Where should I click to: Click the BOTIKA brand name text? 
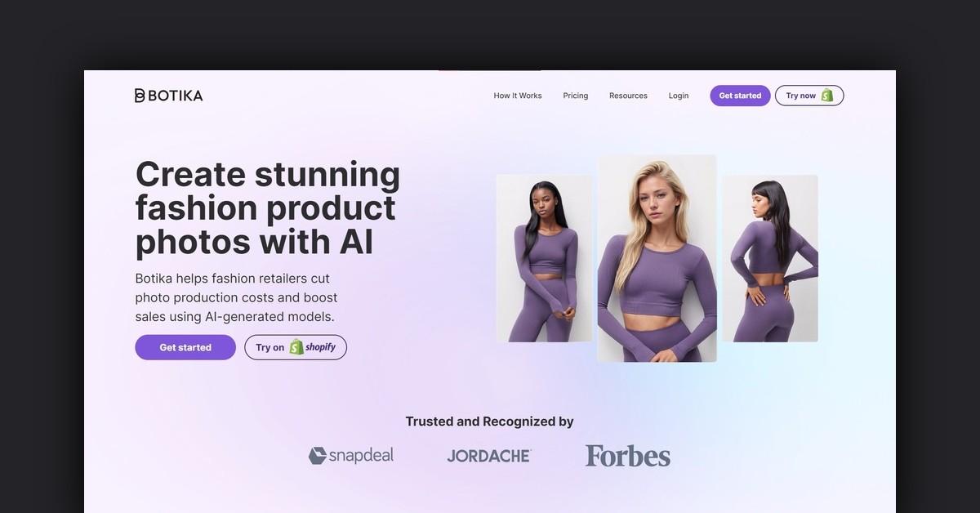point(176,96)
